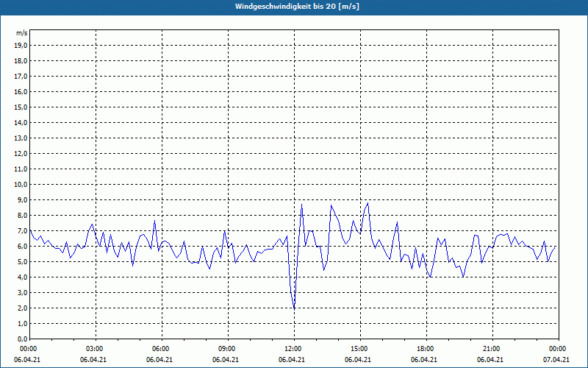Screen dimensions: 588x368
Task: Click the '03:00' time axis label
Action: pos(96,349)
